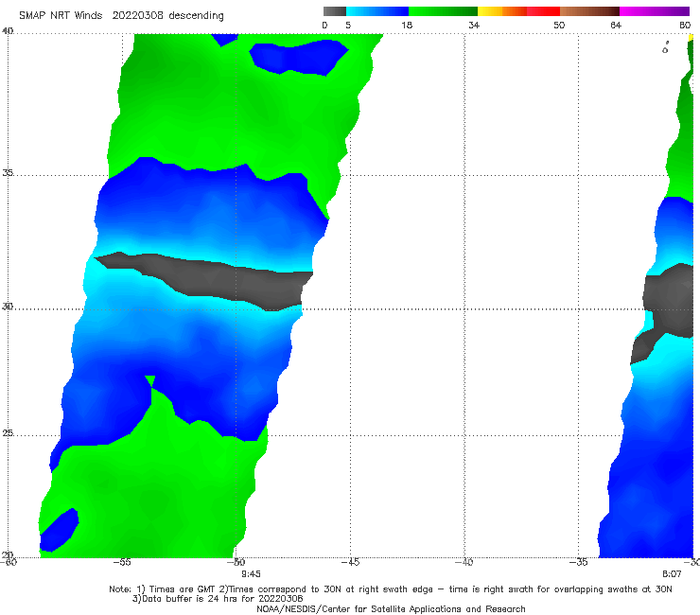The image size is (700, 615).
Task: Click the longitude label '-45'
Action: point(350,562)
